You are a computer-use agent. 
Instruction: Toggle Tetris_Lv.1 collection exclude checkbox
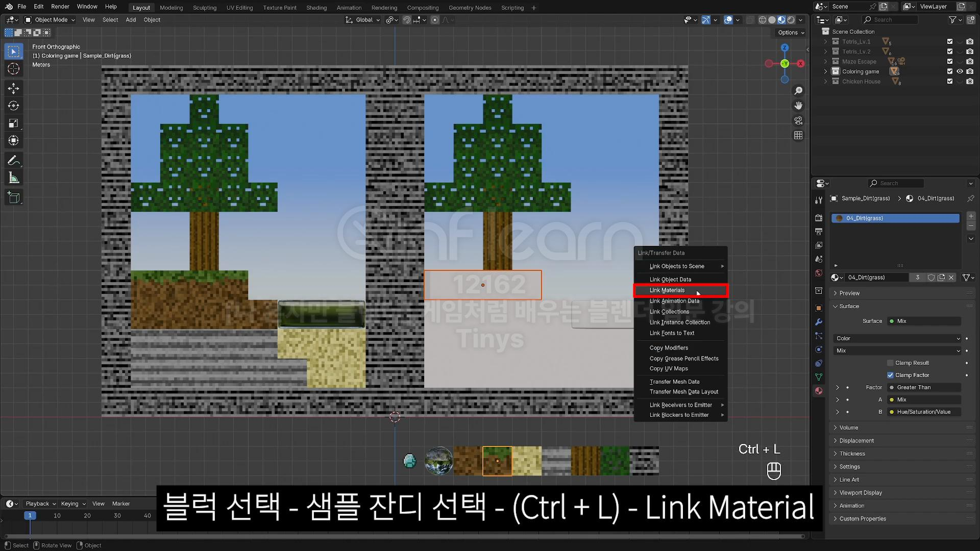coord(950,42)
